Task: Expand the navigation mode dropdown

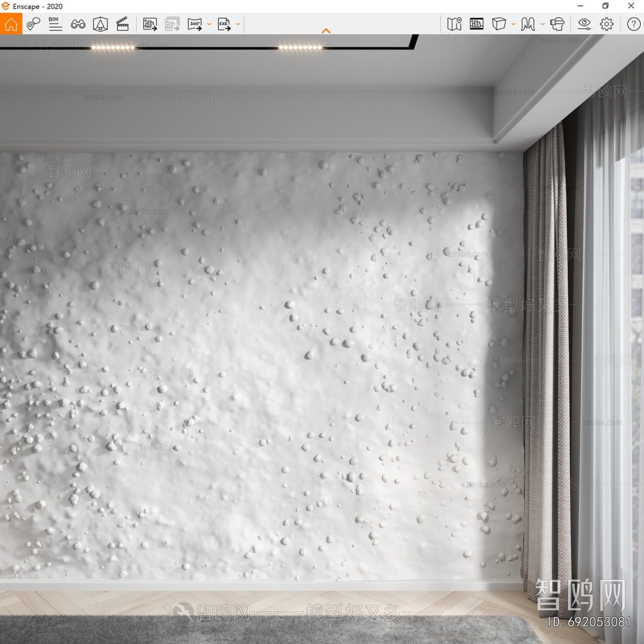Action: tap(543, 24)
